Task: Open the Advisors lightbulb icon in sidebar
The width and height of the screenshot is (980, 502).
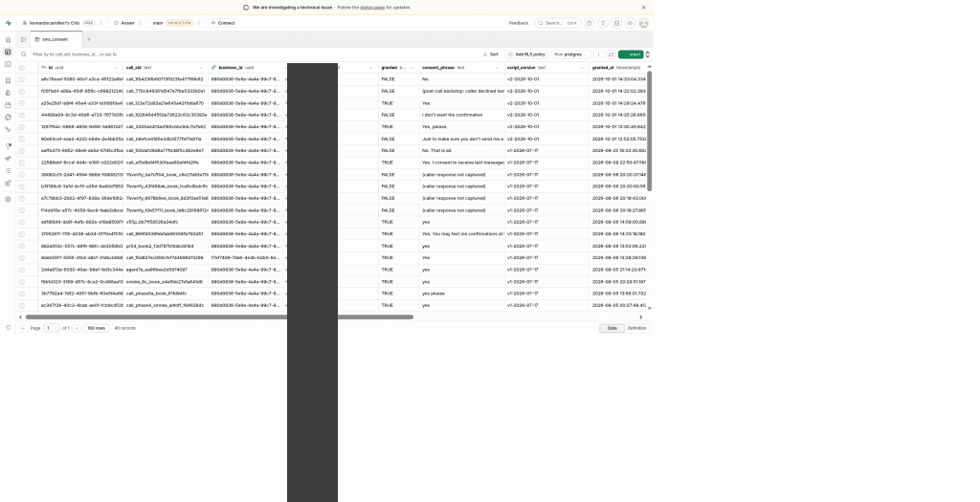Action: (x=8, y=146)
